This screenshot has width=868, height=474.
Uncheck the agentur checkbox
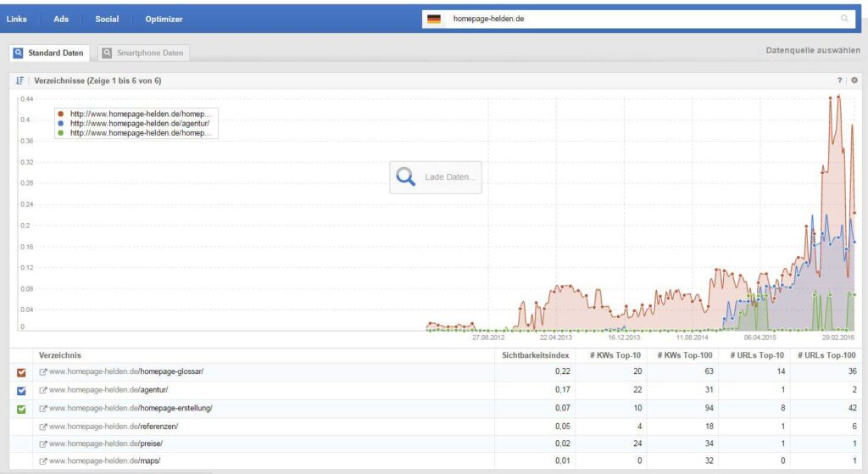pyautogui.click(x=21, y=391)
